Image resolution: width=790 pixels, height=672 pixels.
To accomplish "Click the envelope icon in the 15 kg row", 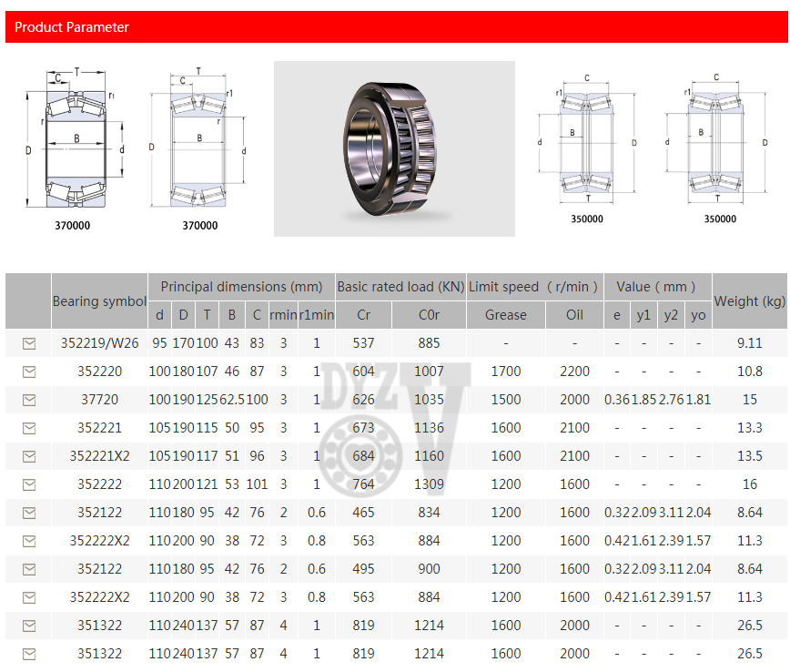I will [x=28, y=400].
